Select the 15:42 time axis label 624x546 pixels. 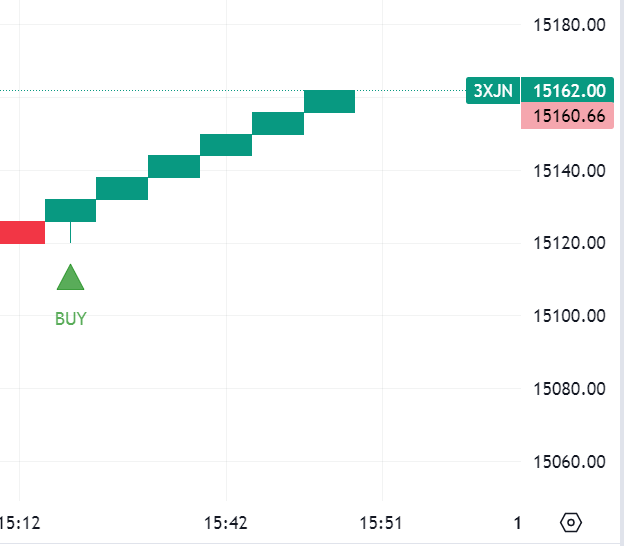pyautogui.click(x=227, y=522)
